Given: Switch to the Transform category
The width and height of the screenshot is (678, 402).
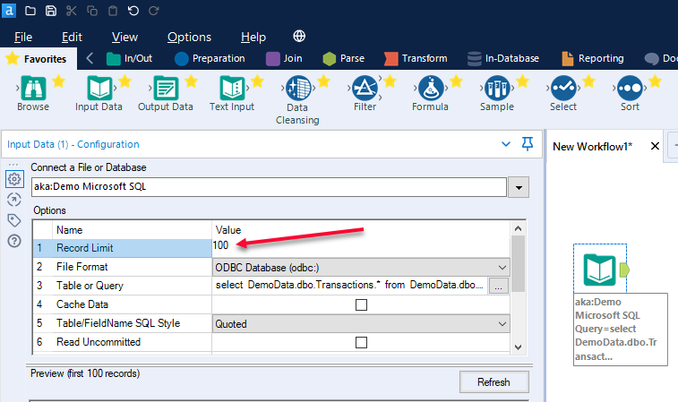Looking at the screenshot, I should pos(416,58).
